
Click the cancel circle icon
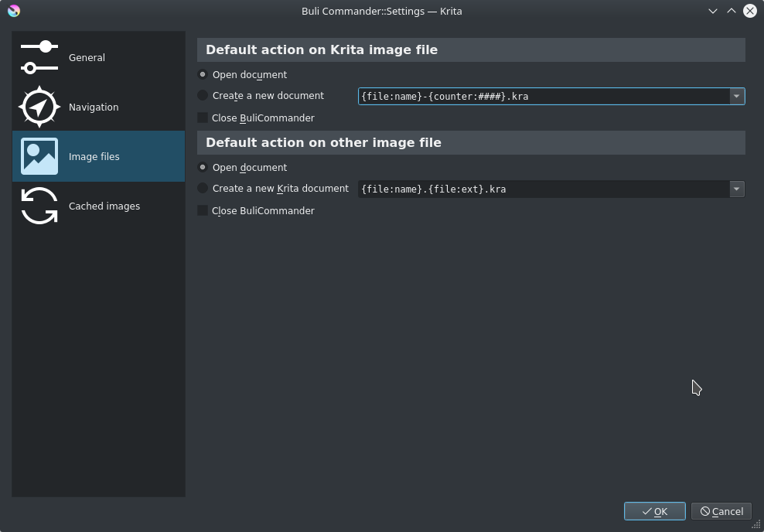705,511
